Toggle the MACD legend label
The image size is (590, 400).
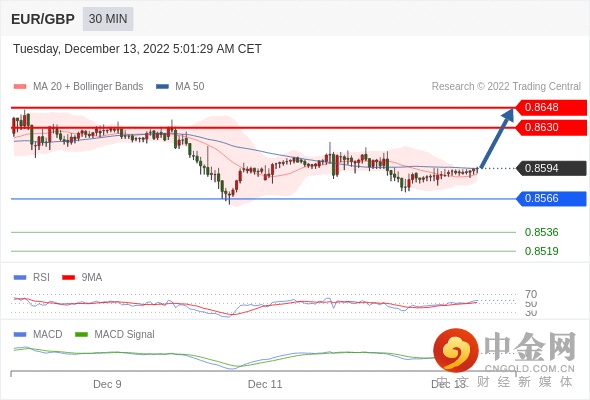(48, 335)
